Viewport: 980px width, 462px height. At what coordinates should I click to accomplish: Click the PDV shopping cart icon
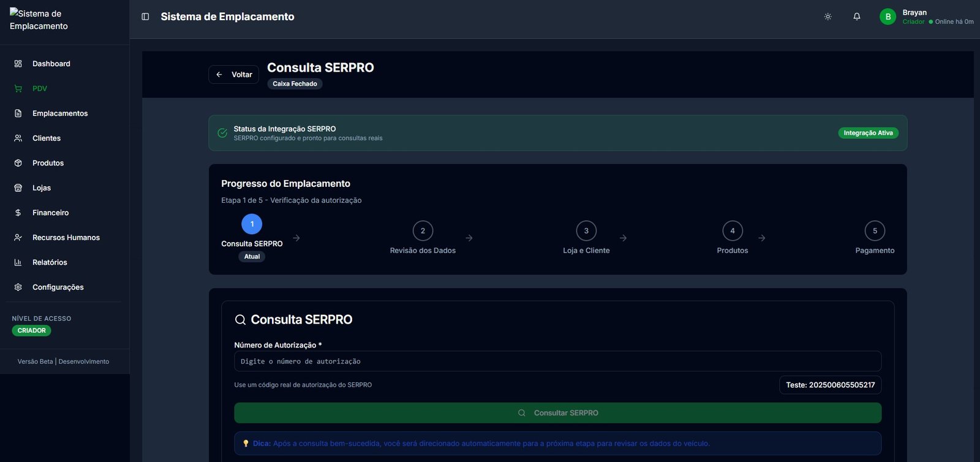18,89
